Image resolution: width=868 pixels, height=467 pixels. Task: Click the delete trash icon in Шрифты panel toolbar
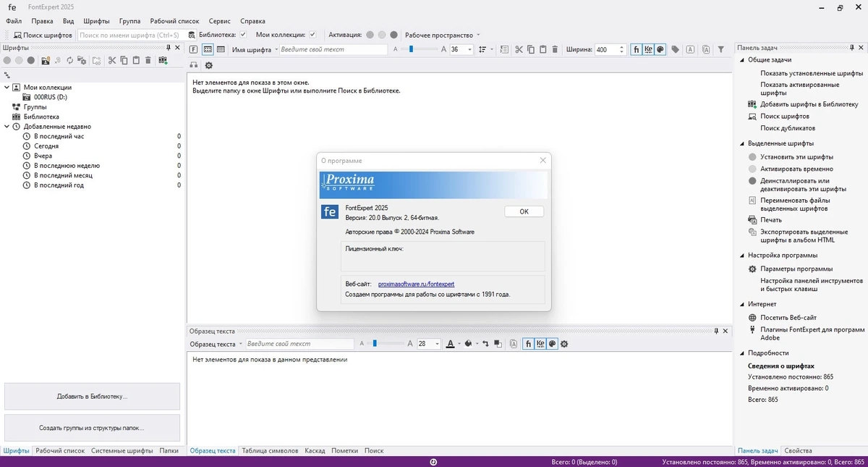tap(148, 60)
